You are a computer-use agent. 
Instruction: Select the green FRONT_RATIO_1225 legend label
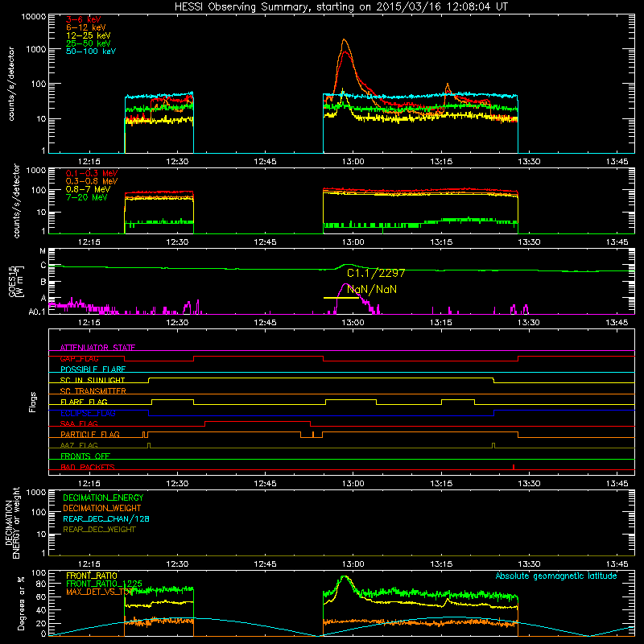[x=104, y=584]
